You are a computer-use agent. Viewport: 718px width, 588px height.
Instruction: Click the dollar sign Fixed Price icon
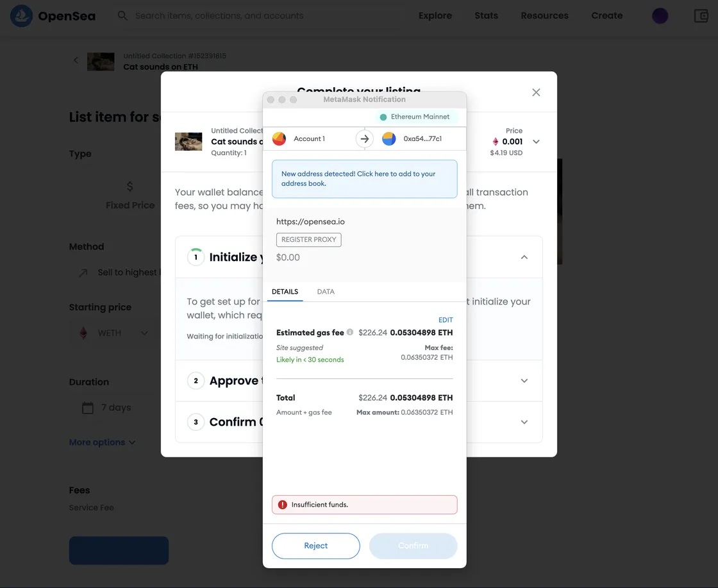tap(130, 187)
